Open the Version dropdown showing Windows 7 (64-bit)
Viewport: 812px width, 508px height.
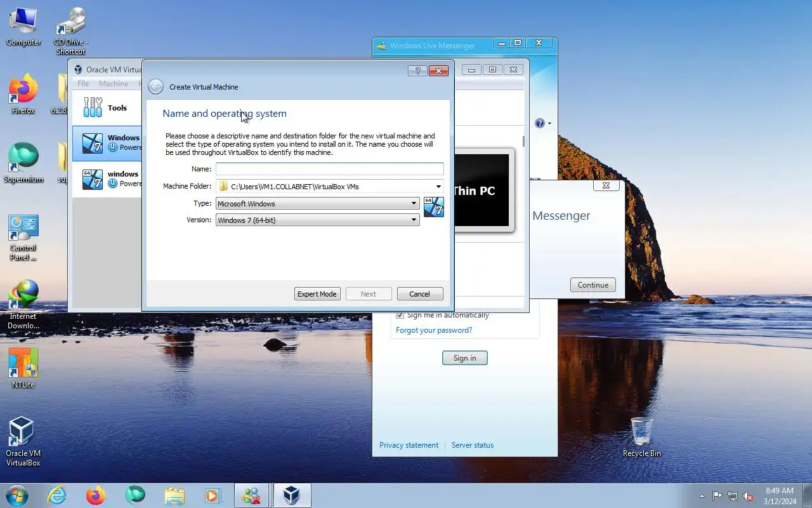(x=317, y=220)
